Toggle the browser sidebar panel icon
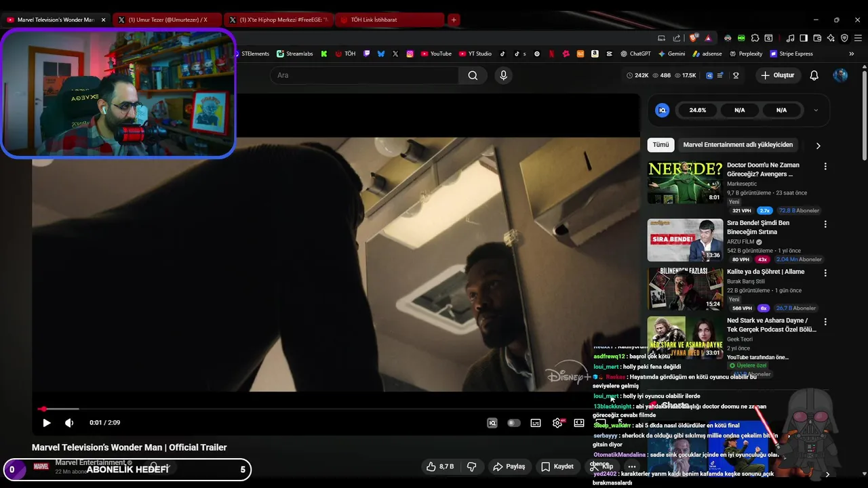This screenshot has height=488, width=868. pos(803,38)
